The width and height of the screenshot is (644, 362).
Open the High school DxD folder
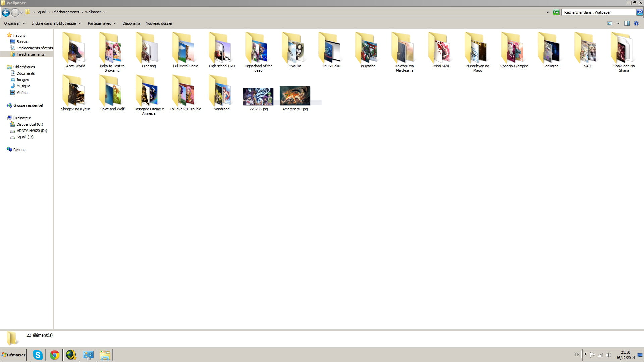click(222, 50)
